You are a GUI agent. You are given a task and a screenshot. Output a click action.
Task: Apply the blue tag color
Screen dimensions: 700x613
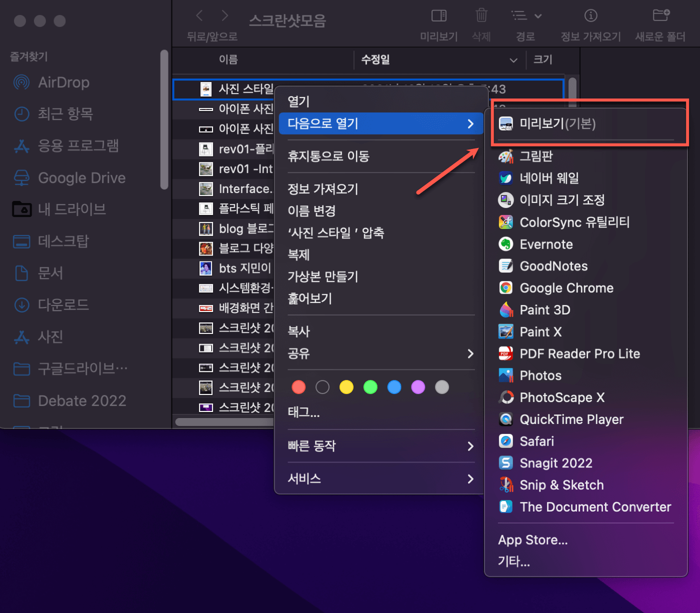point(394,387)
